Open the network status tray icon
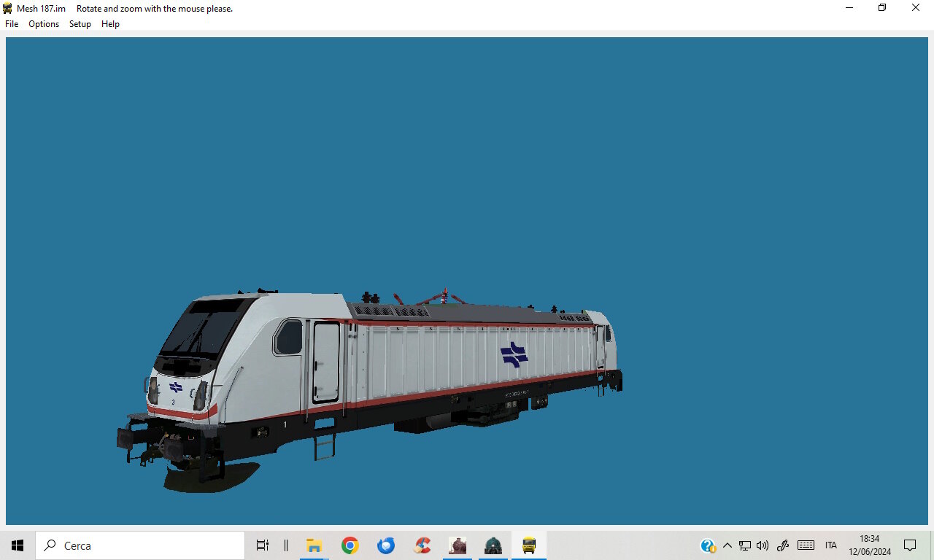 pos(745,545)
